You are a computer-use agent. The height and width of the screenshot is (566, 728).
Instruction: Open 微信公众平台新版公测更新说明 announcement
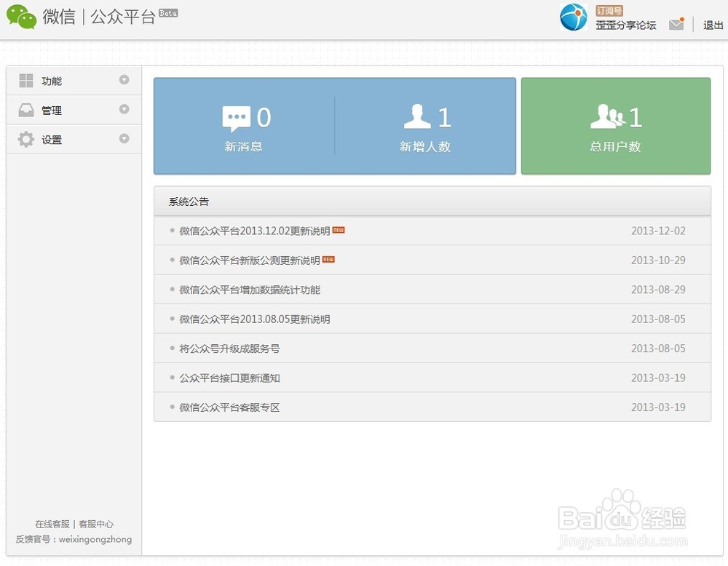[x=250, y=260]
